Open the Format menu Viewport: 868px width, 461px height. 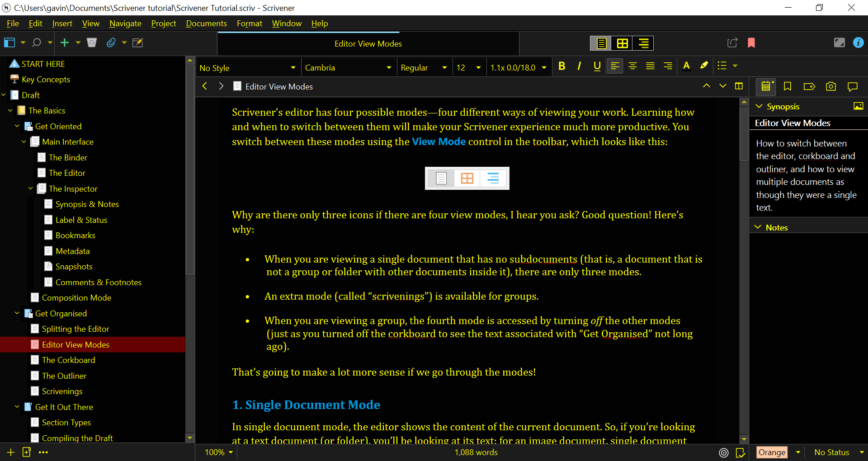coord(249,24)
